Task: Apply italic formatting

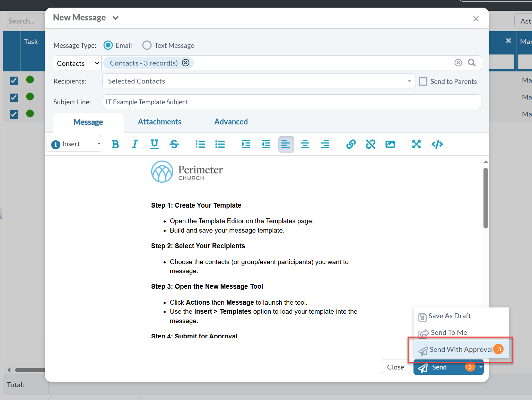Action: point(135,144)
